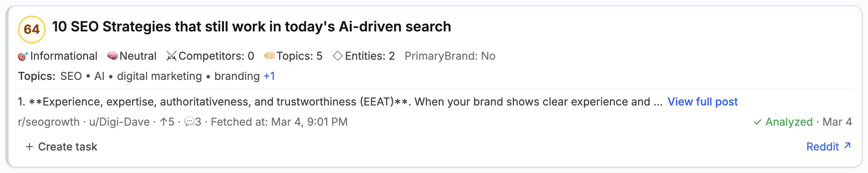
Task: Click the Neutral brain icon
Action: [112, 56]
